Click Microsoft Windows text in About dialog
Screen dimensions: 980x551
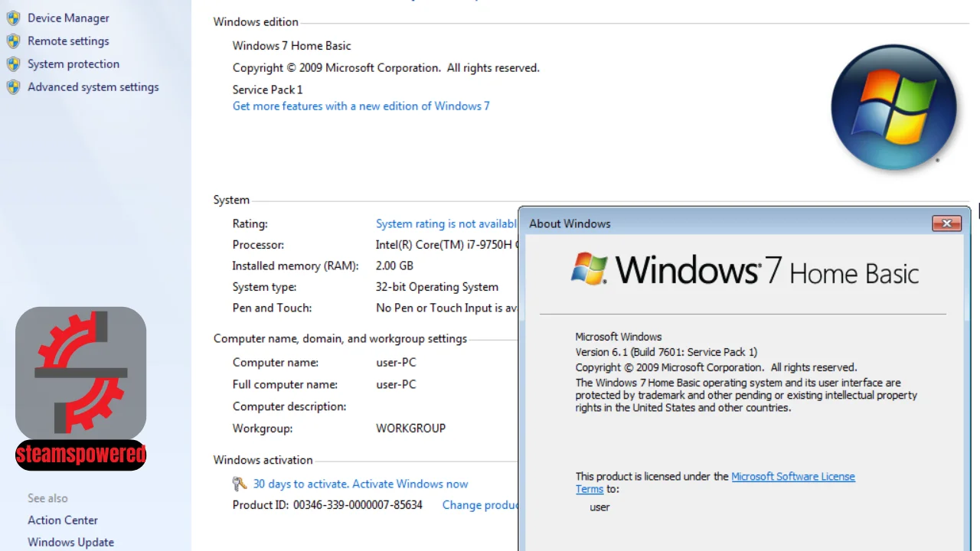tap(619, 337)
